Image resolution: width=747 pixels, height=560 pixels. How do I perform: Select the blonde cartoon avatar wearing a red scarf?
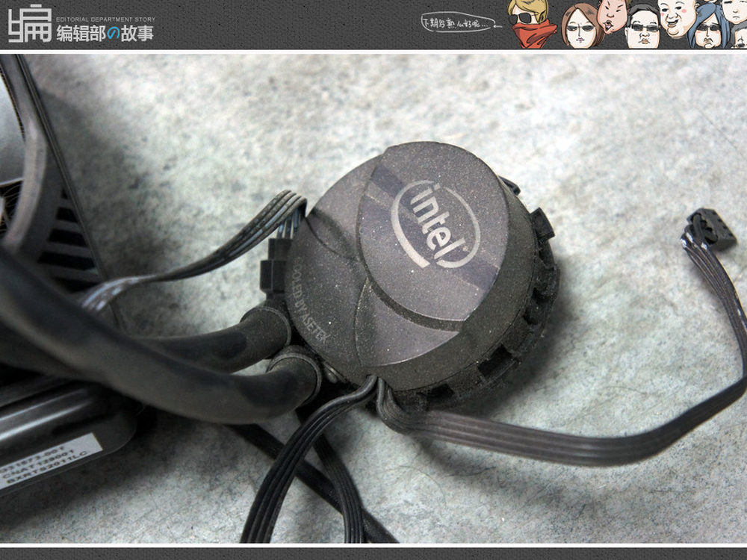[533, 23]
